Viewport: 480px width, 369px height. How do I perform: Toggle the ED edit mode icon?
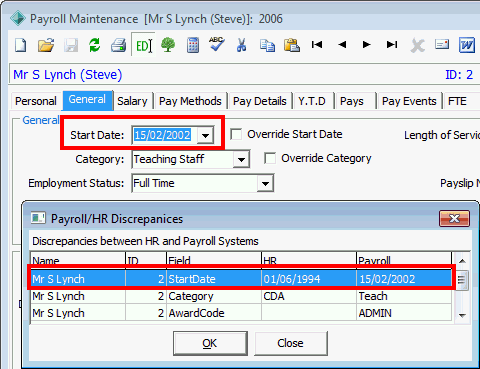click(144, 45)
